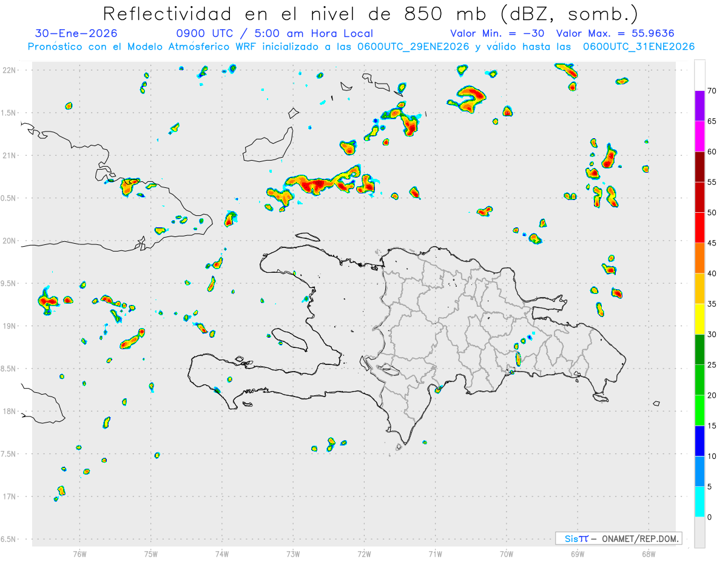Select the 'Valor Min. = -30' text

(499, 33)
